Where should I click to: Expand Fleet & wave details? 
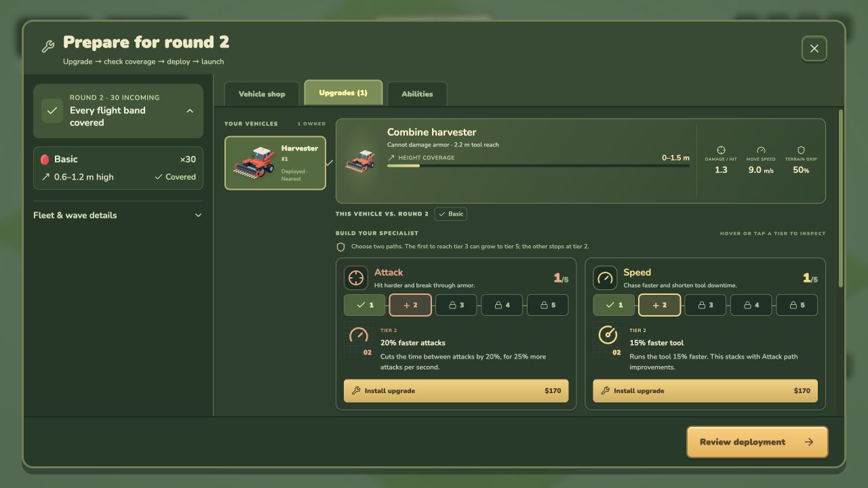[118, 216]
